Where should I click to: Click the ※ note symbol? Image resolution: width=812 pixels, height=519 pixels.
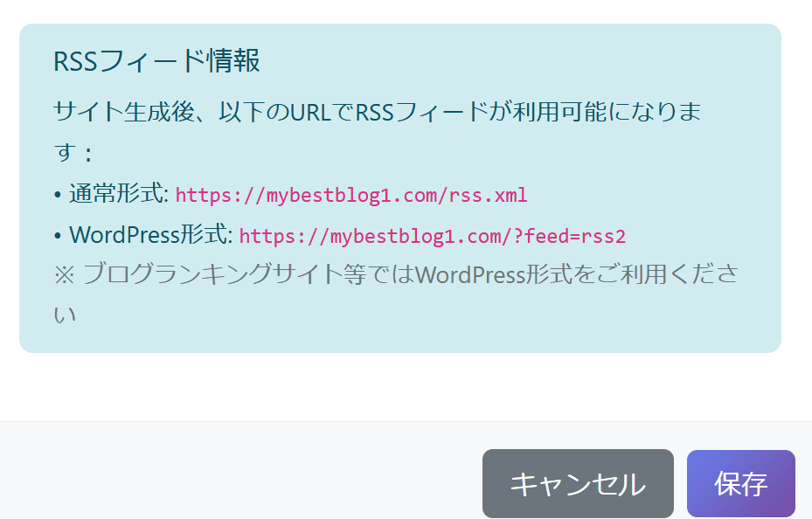click(65, 274)
